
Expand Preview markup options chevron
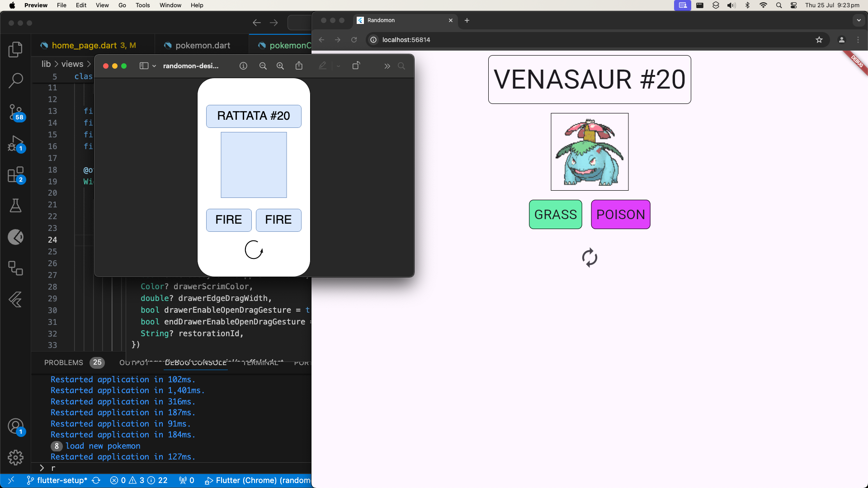click(x=338, y=66)
